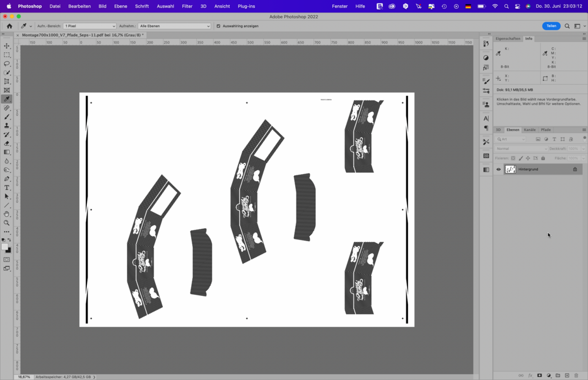Toggle the layer filtering switch
The height and width of the screenshot is (380, 588).
(584, 138)
